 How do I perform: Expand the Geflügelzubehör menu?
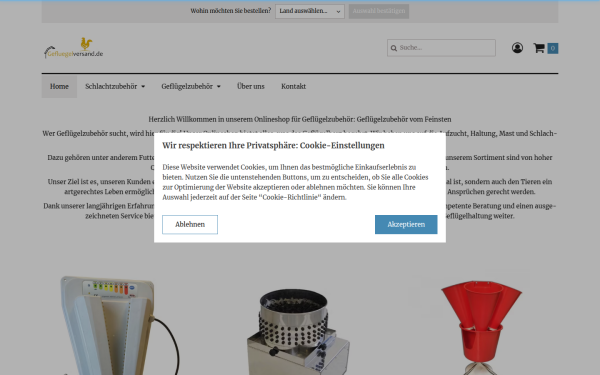tap(191, 86)
